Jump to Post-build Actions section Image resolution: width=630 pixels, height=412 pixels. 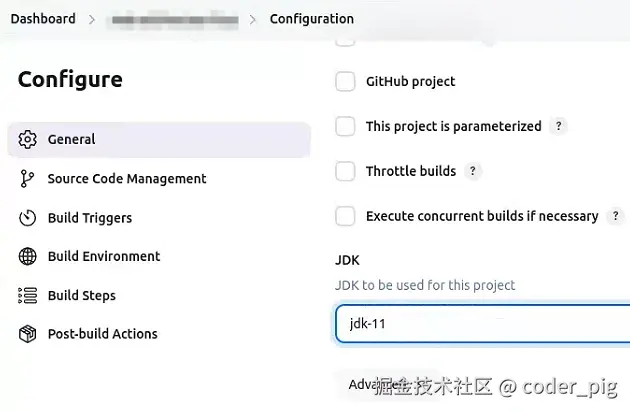[x=102, y=334]
